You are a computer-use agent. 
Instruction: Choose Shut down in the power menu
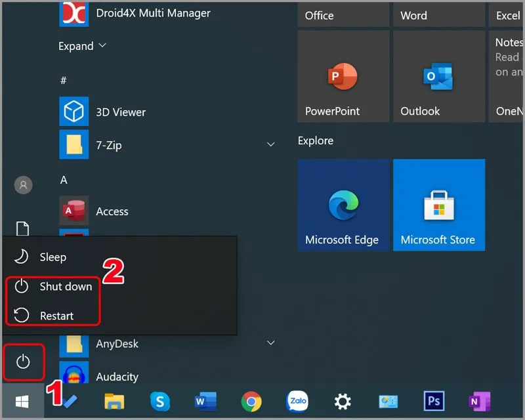[x=65, y=286]
